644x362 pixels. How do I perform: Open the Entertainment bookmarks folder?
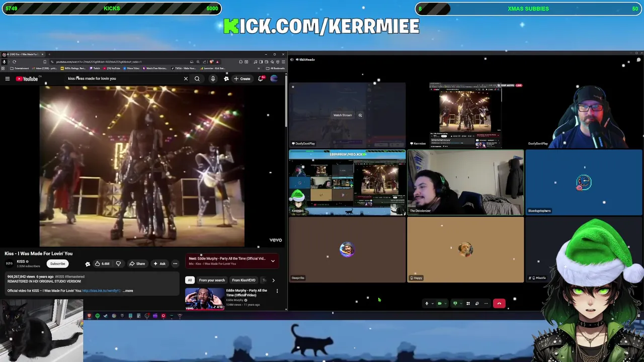pos(19,68)
